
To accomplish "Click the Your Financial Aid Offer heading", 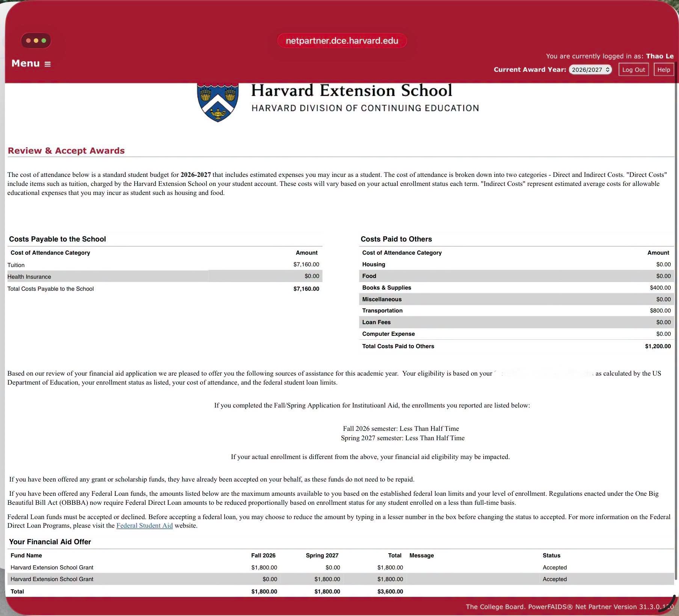I will pos(50,542).
